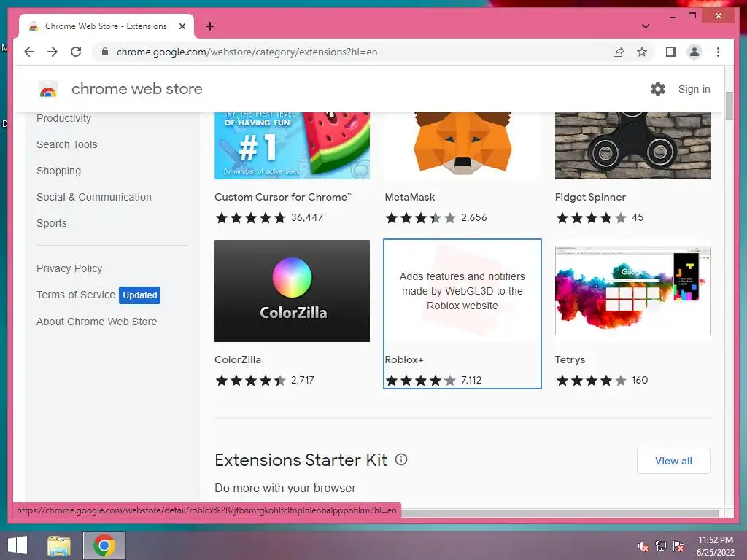Screen dimensions: 747x560
Task: Open the Tetrys extension thumbnail
Action: tap(632, 291)
